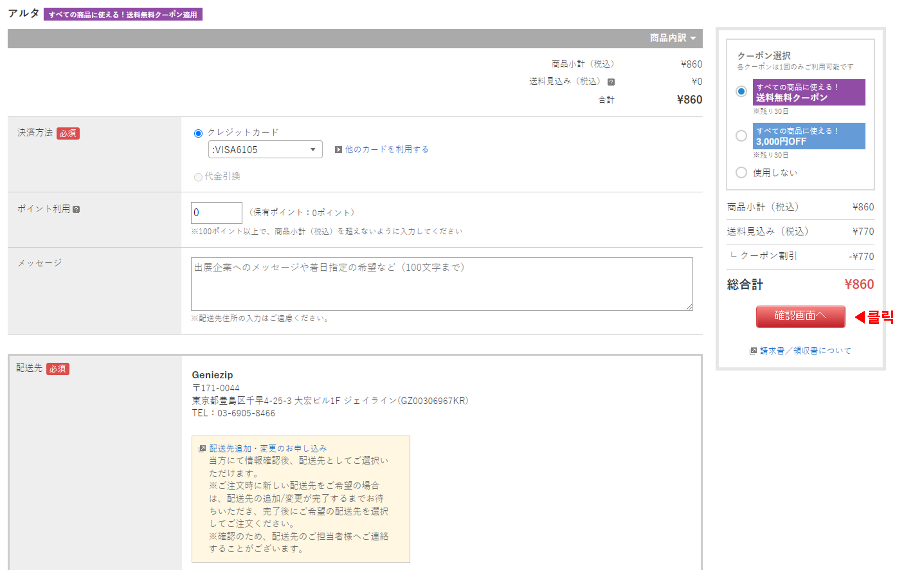Choose the 3,000円OFF coupon radio
This screenshot has height=570, width=924.
coord(741,136)
